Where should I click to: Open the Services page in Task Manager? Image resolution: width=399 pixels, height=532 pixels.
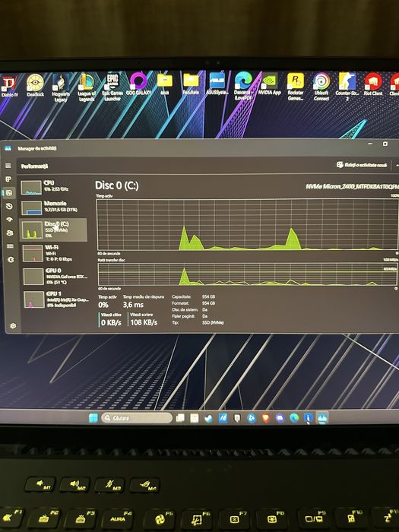click(11, 260)
